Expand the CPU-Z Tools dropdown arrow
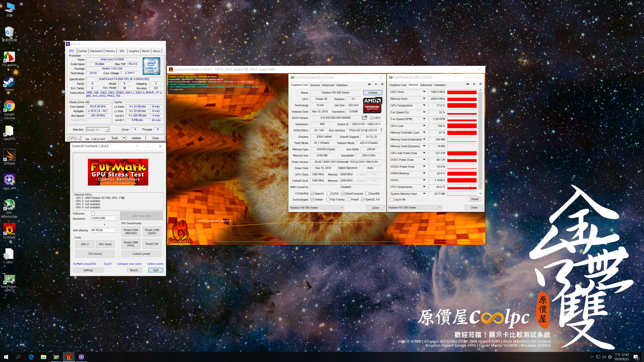Screen dimensions: 644x362 (x=123, y=138)
